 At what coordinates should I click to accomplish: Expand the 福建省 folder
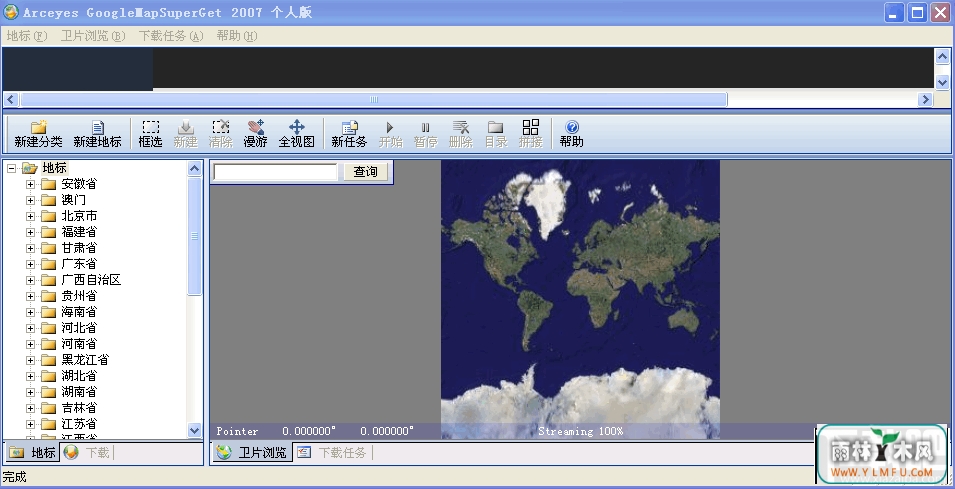(x=30, y=232)
